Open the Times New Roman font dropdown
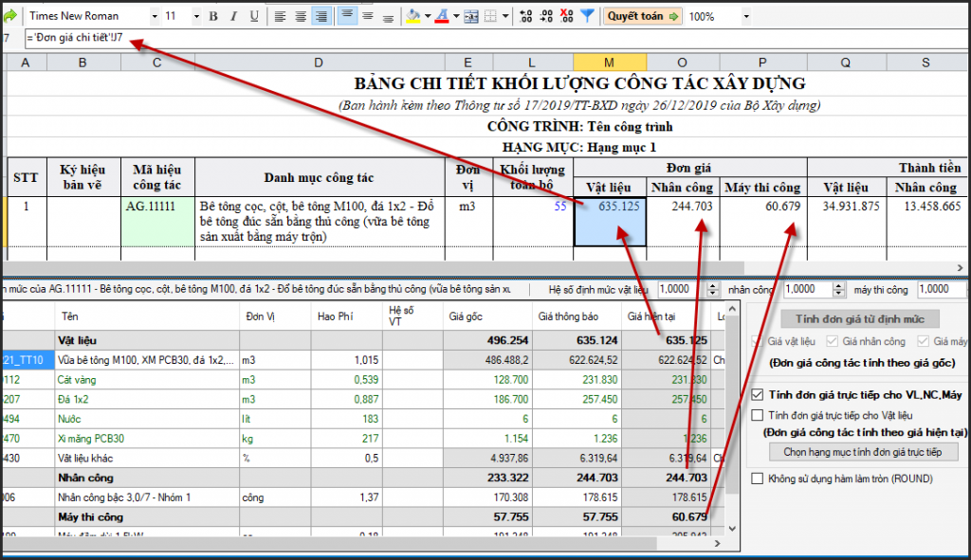Viewport: 971px width, 560px height. click(x=155, y=16)
